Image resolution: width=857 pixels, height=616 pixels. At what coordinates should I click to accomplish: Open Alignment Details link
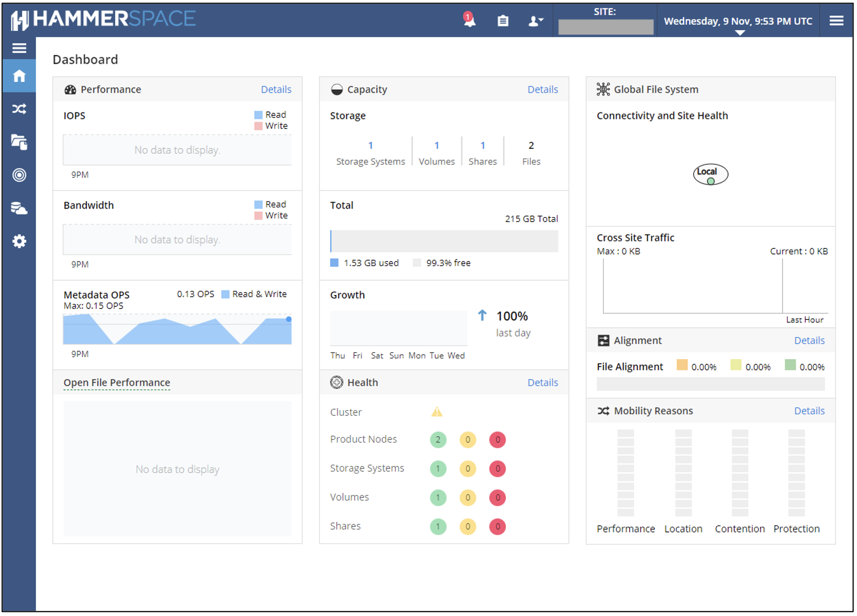809,340
